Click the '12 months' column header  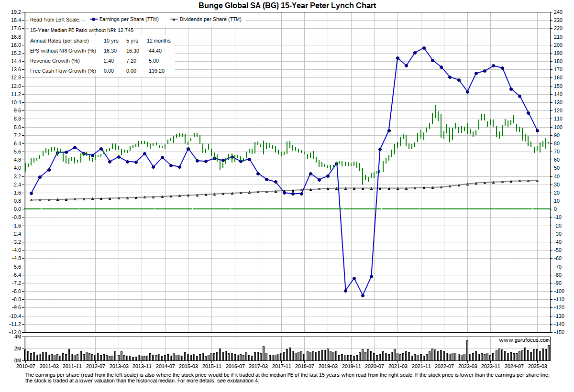pos(159,41)
